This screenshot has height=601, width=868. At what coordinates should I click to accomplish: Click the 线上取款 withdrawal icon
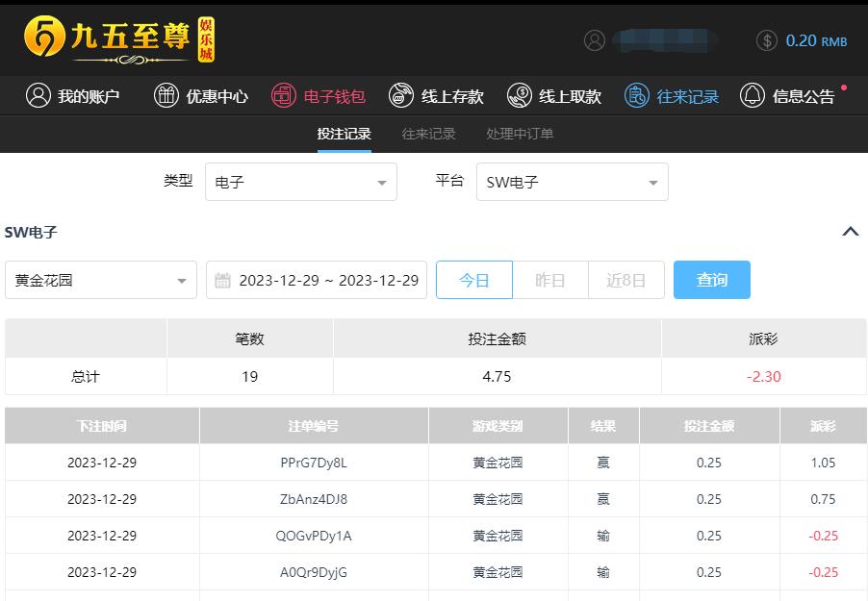tap(520, 96)
